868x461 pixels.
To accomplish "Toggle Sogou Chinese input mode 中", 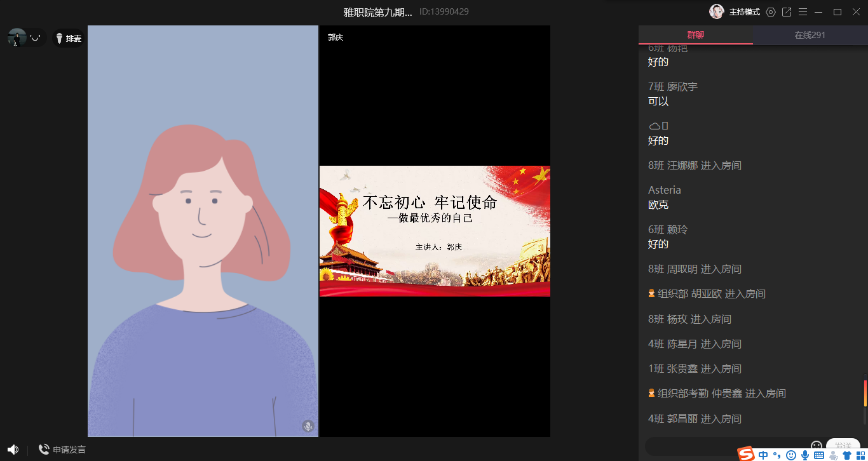I will (x=763, y=455).
